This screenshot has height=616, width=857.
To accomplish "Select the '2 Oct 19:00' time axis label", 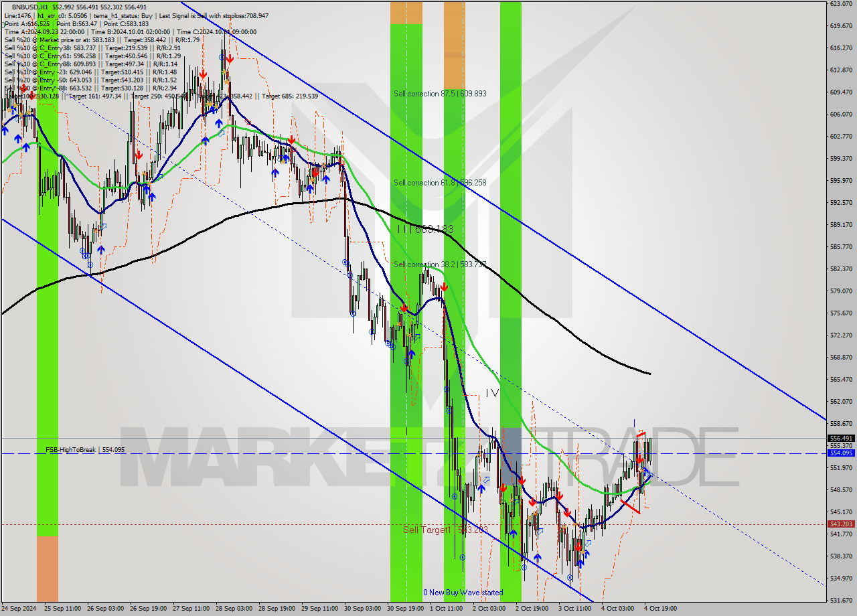I will click(x=532, y=609).
